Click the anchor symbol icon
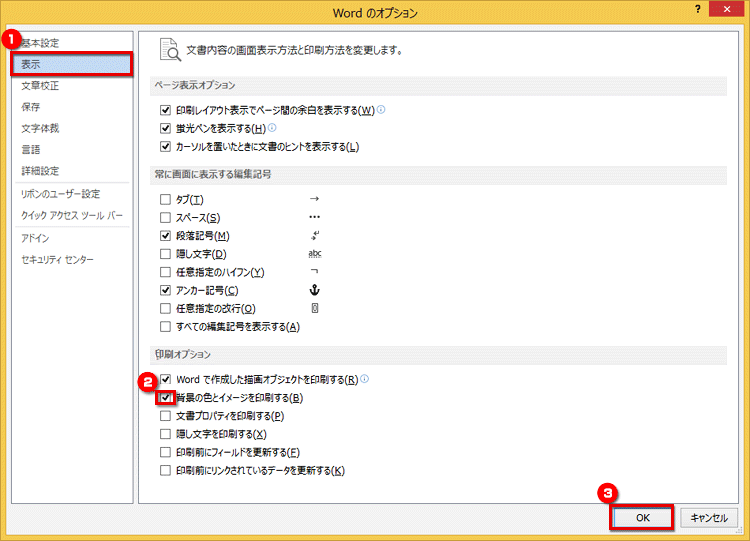 click(314, 290)
